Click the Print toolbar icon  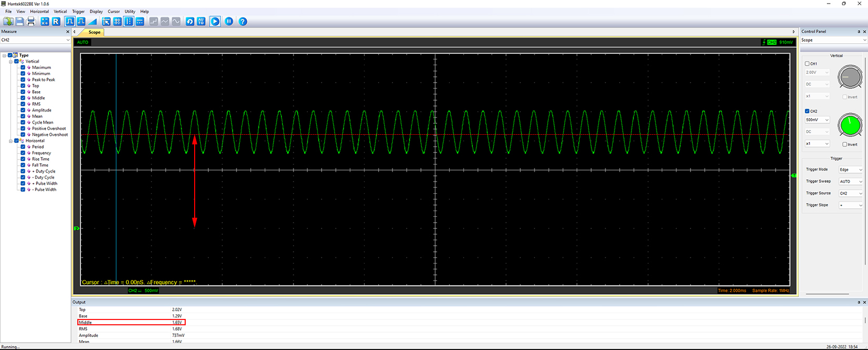pos(31,22)
